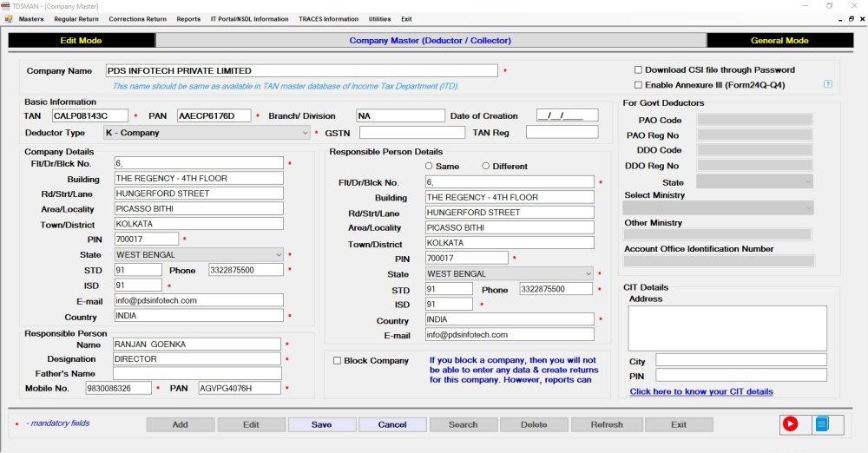The width and height of the screenshot is (868, 453).
Task: Select the Same radio button
Action: (429, 166)
